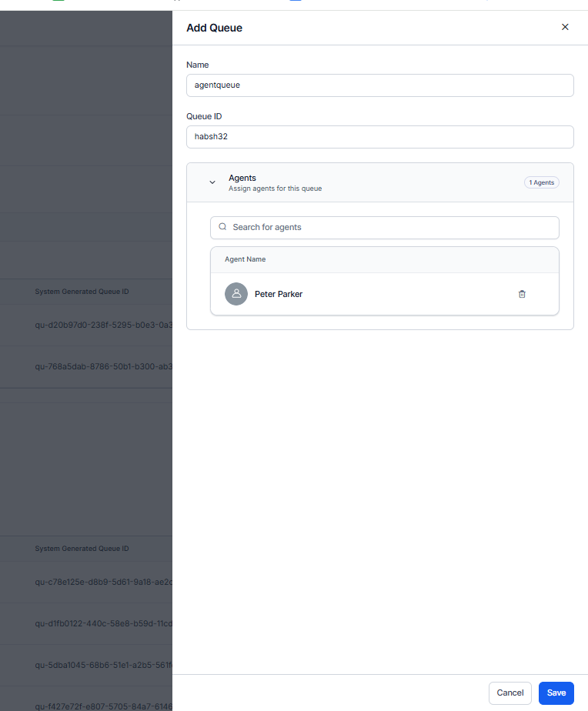Click the queue ID starting qu-f427e72f
588x711 pixels.
103,705
